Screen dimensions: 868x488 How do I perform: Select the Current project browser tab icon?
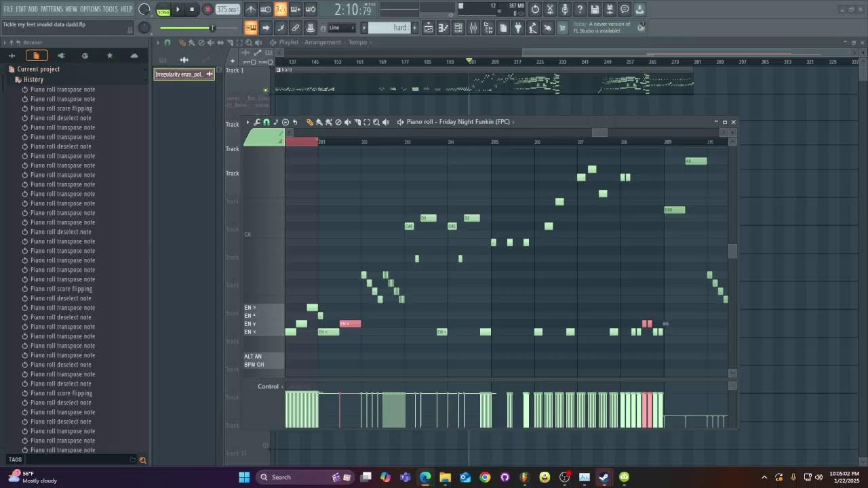(37, 56)
